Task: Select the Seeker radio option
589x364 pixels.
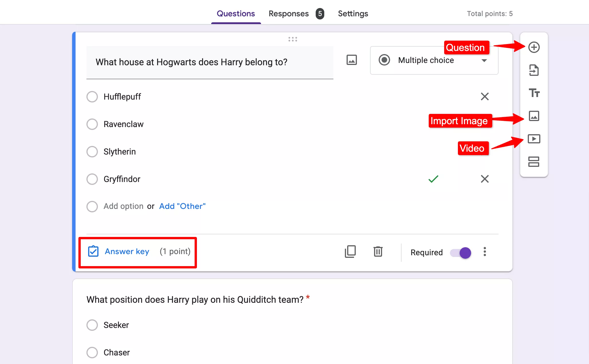Action: click(x=92, y=325)
